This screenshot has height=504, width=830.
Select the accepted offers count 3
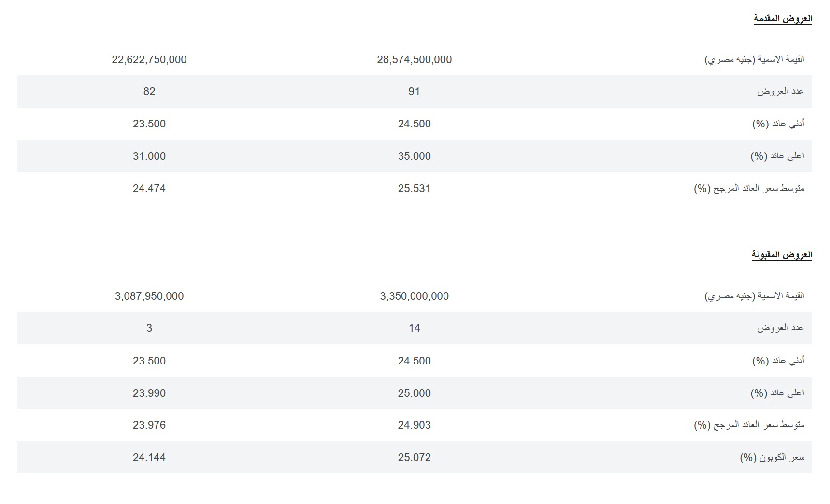pyautogui.click(x=149, y=328)
